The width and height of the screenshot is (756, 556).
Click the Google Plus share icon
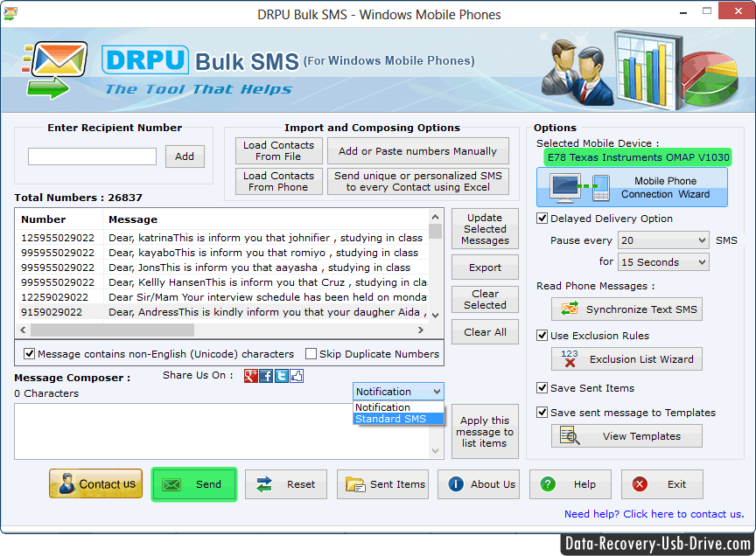[x=251, y=376]
